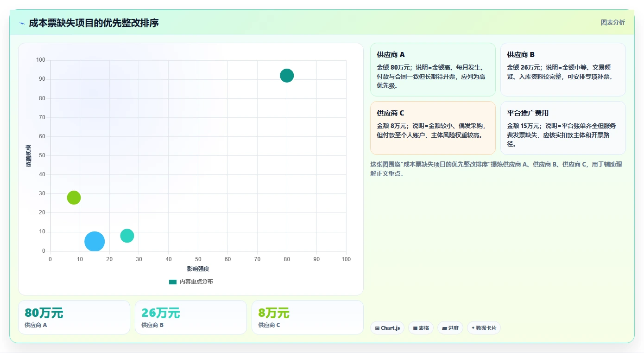The image size is (644, 353).
Task: Open the 供应商 A description card
Action: click(433, 70)
